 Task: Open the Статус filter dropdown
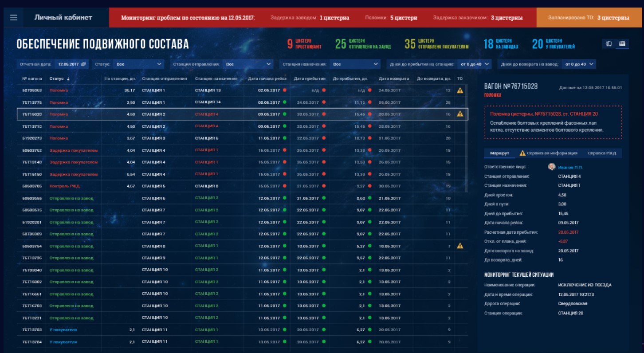click(139, 64)
